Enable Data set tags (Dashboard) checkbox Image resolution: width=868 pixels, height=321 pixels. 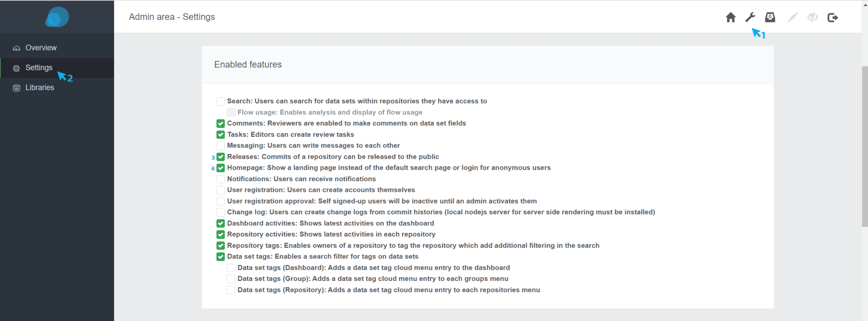click(231, 268)
